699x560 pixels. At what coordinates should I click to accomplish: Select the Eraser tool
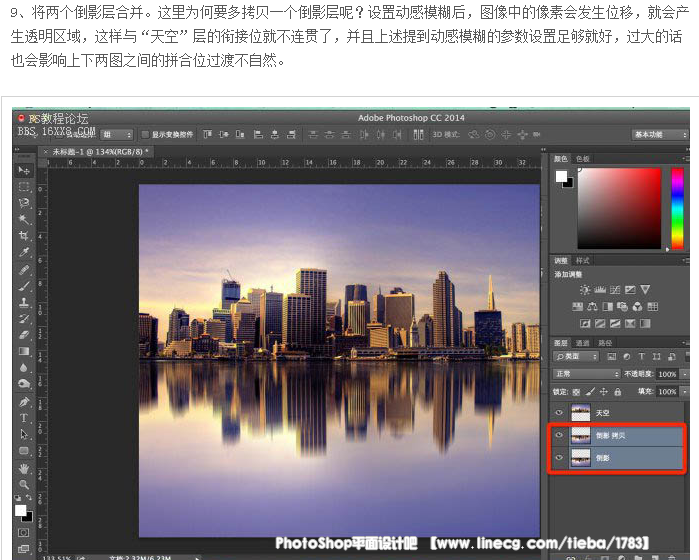tap(24, 335)
